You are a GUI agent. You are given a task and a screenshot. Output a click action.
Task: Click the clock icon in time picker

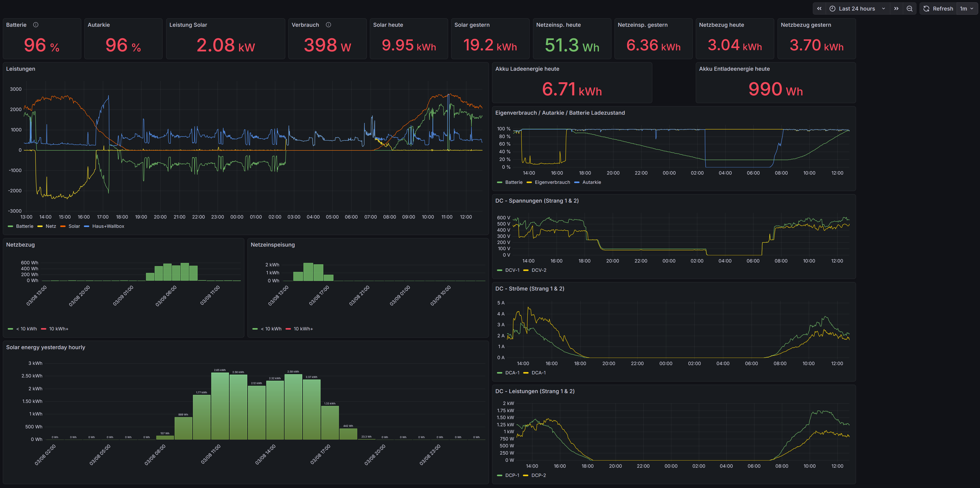pyautogui.click(x=832, y=8)
